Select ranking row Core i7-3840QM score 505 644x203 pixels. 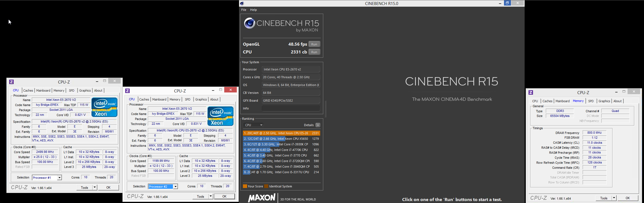click(x=281, y=167)
